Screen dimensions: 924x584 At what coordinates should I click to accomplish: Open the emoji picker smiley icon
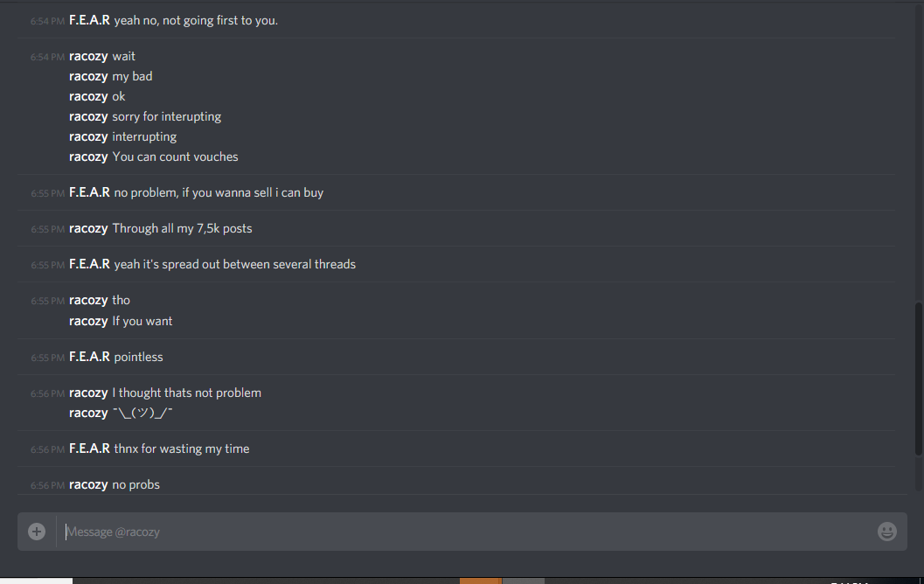[887, 532]
